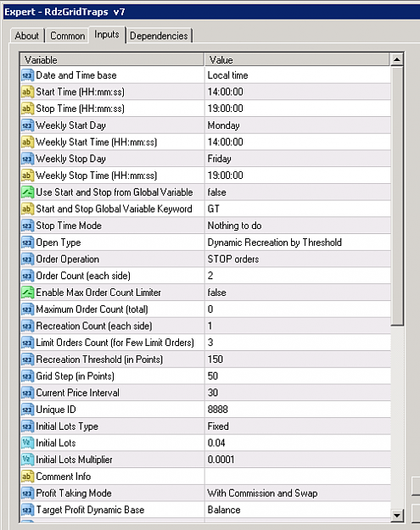Screen dimensions: 420x530
Task: Click the icon beside Open Type
Action: pyautogui.click(x=27, y=243)
